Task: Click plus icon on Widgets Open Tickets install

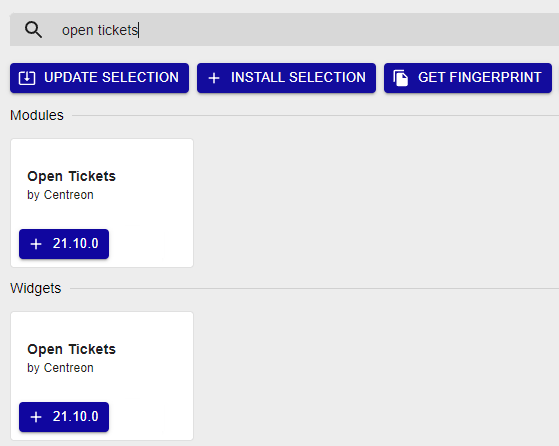Action: tap(36, 417)
